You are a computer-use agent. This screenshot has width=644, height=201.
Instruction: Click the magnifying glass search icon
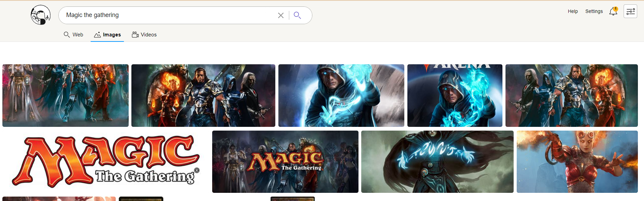pyautogui.click(x=297, y=15)
